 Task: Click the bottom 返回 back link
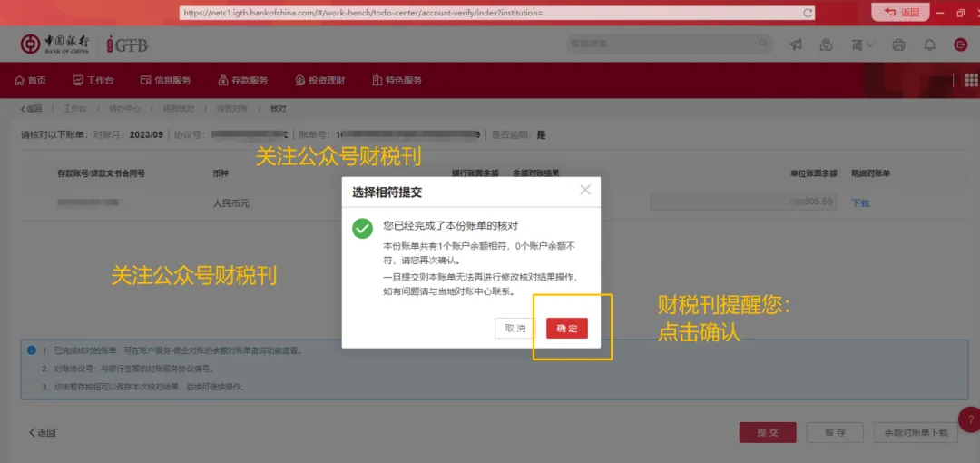(x=43, y=432)
